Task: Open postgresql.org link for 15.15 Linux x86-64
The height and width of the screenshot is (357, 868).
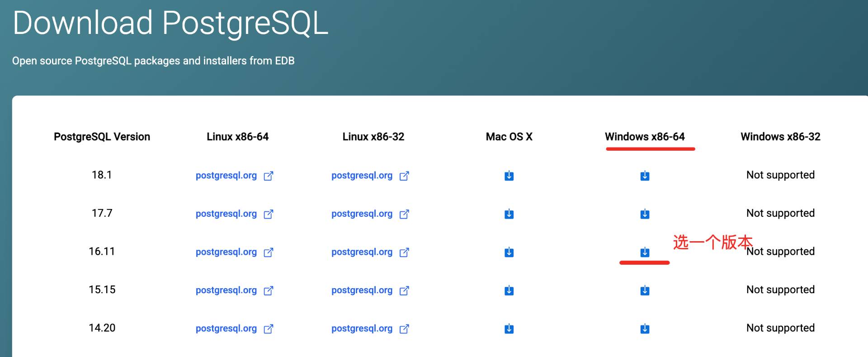Action: 226,290
